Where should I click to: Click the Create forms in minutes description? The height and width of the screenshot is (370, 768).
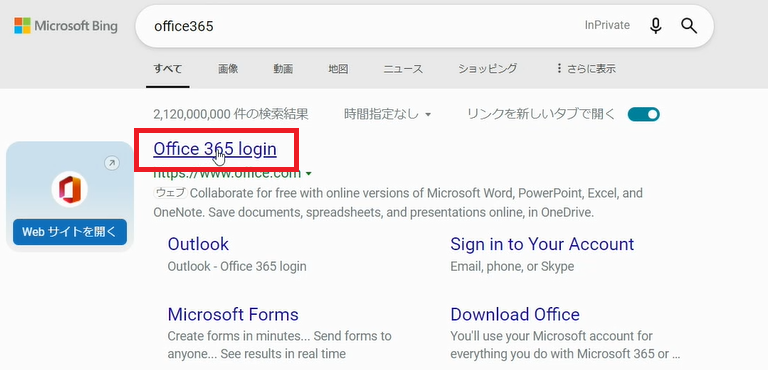279,345
